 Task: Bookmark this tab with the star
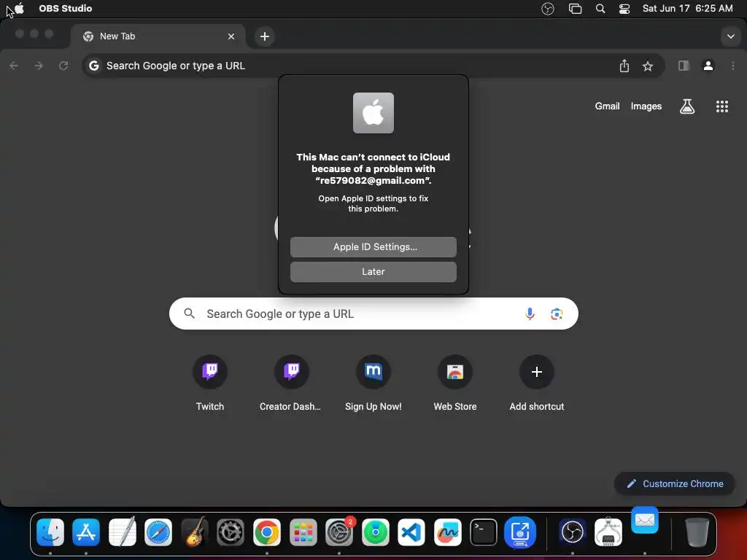coord(648,66)
